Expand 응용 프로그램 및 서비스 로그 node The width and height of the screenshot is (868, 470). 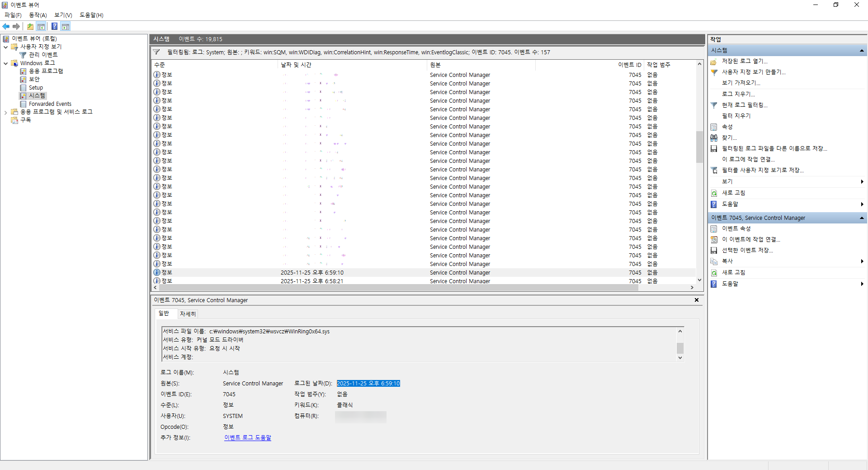(5, 112)
